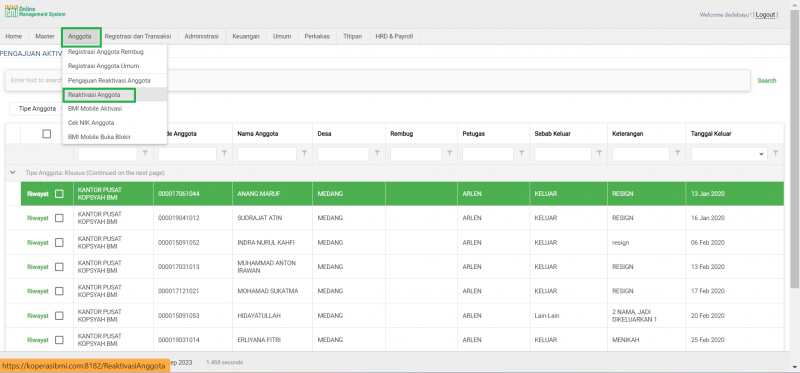This screenshot has width=800, height=373.
Task: Open the HRD & Payroll menu
Action: pyautogui.click(x=394, y=37)
